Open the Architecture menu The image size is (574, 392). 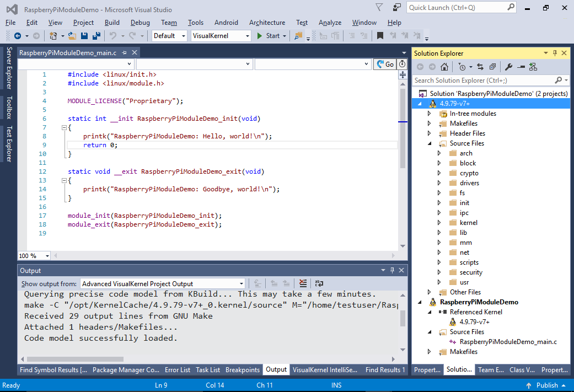tap(267, 23)
